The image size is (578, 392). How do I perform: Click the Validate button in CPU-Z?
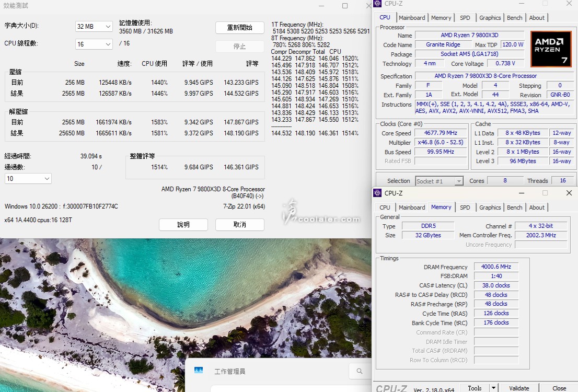tap(519, 388)
